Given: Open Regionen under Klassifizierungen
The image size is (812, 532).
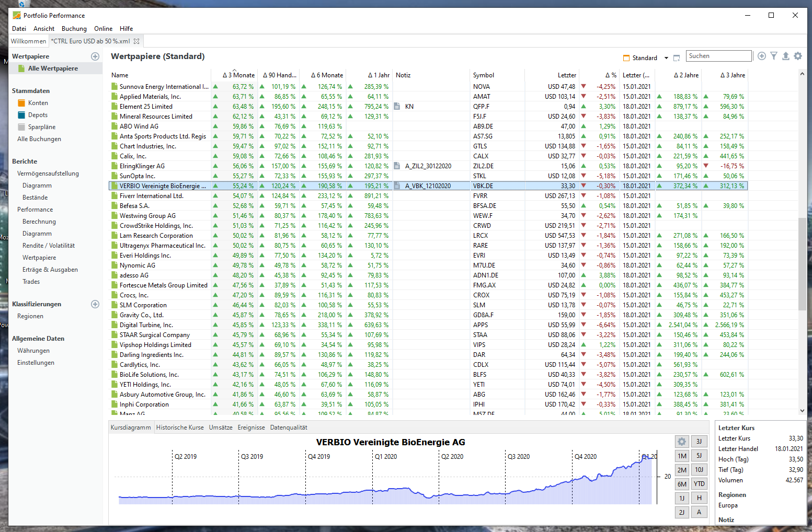Looking at the screenshot, I should pyautogui.click(x=30, y=316).
